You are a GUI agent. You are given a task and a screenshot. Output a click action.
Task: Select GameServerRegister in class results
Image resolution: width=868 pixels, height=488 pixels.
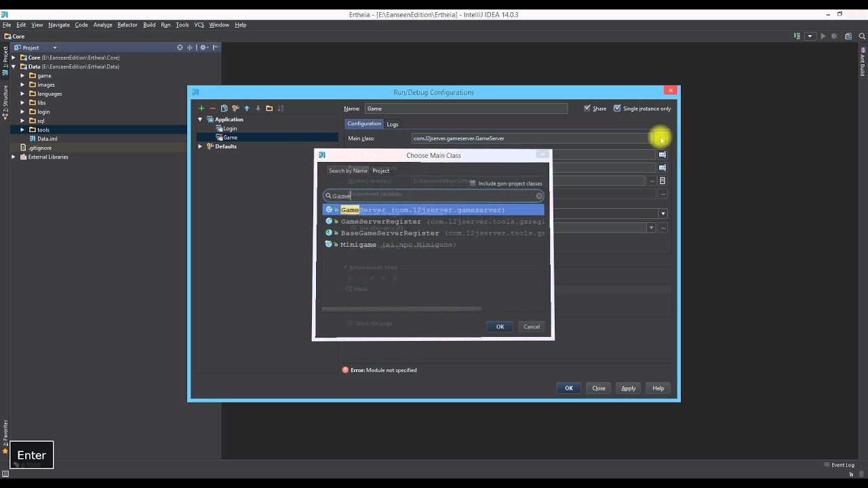click(x=433, y=222)
